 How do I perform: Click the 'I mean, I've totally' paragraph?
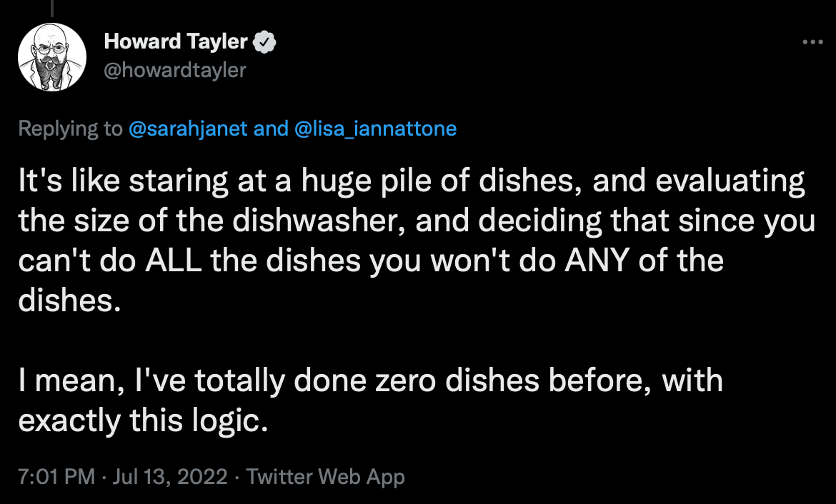(370, 380)
